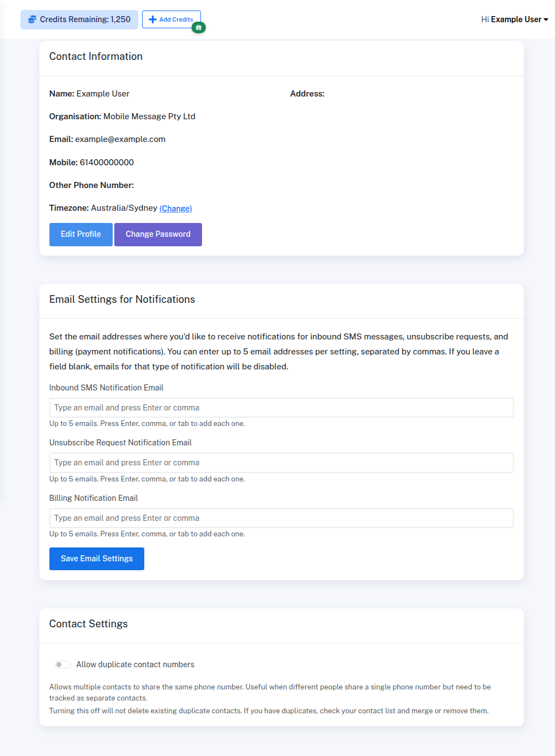Enable the allow duplicate contact numbers switch
Viewport: 555px width, 756px height.
63,664
